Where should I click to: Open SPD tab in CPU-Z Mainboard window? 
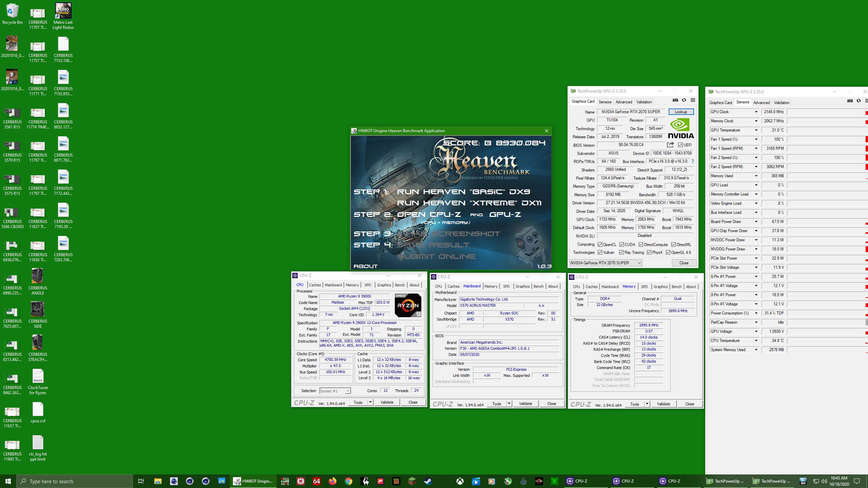click(x=506, y=286)
